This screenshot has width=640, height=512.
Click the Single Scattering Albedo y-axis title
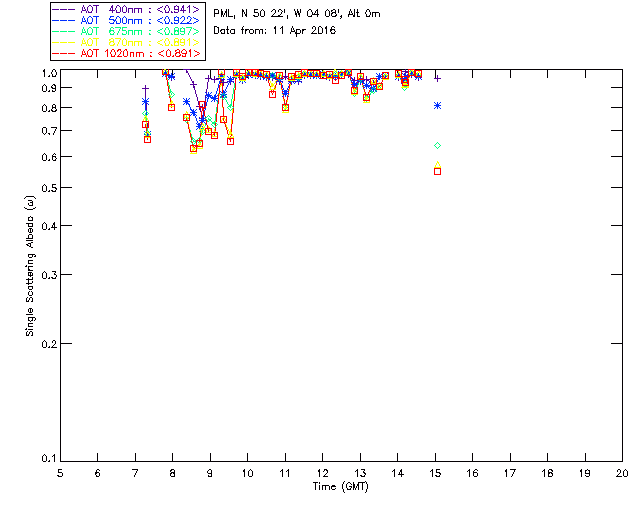point(30,265)
